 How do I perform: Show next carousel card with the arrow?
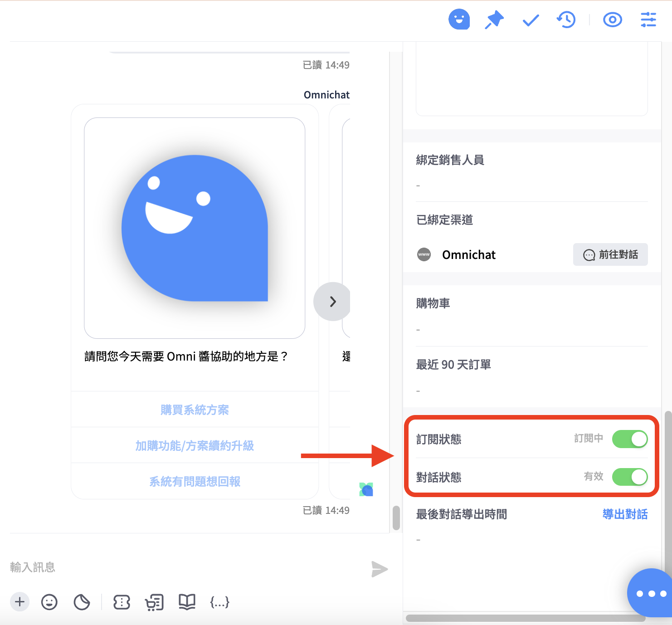332,302
